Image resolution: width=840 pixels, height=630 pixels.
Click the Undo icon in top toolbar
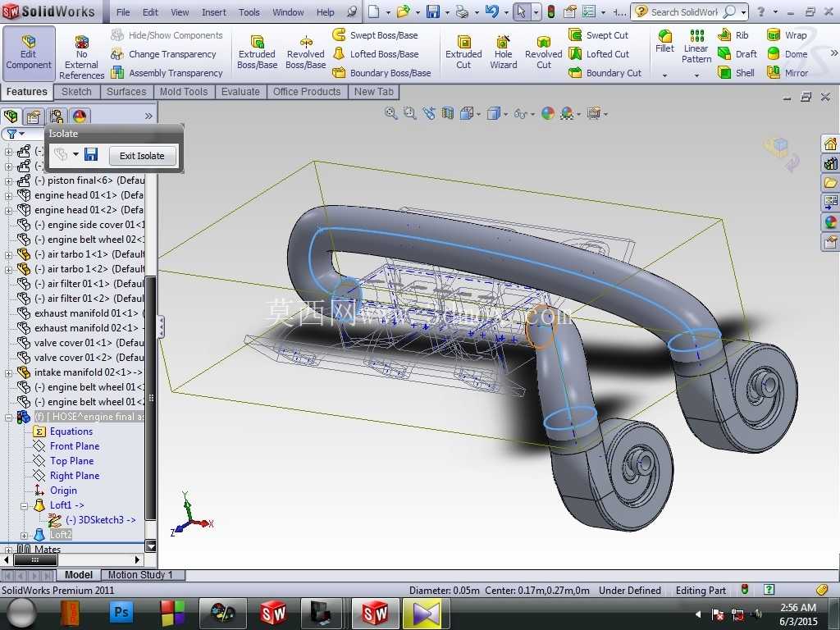tap(492, 11)
